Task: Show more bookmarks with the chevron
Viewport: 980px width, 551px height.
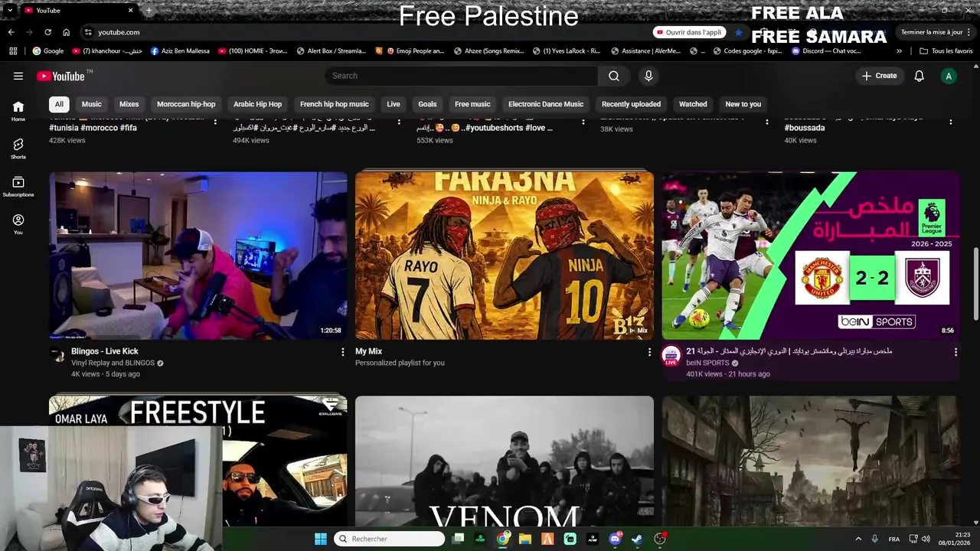Action: [x=899, y=51]
